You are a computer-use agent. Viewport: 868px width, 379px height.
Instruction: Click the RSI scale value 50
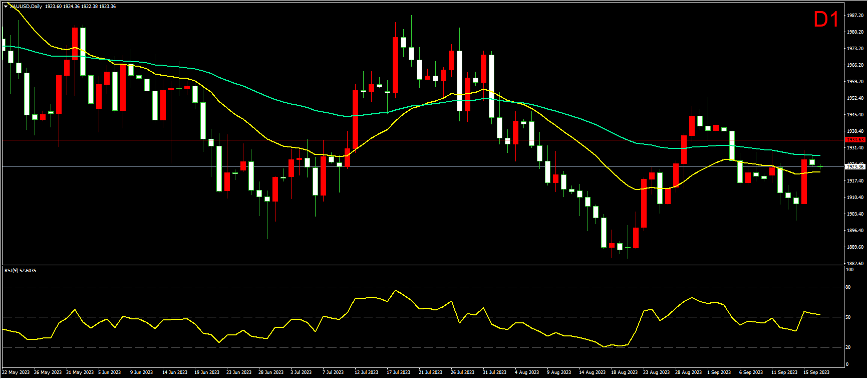[x=848, y=317]
